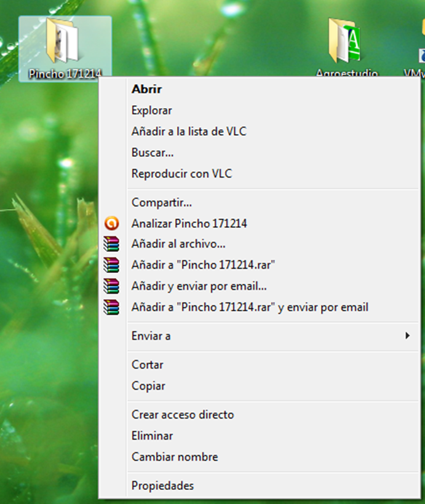Viewport: 425px width, 504px height.
Task: Click WinRAR icon next to Añadir a "Pincho 171214.rar"
Action: coord(111,265)
